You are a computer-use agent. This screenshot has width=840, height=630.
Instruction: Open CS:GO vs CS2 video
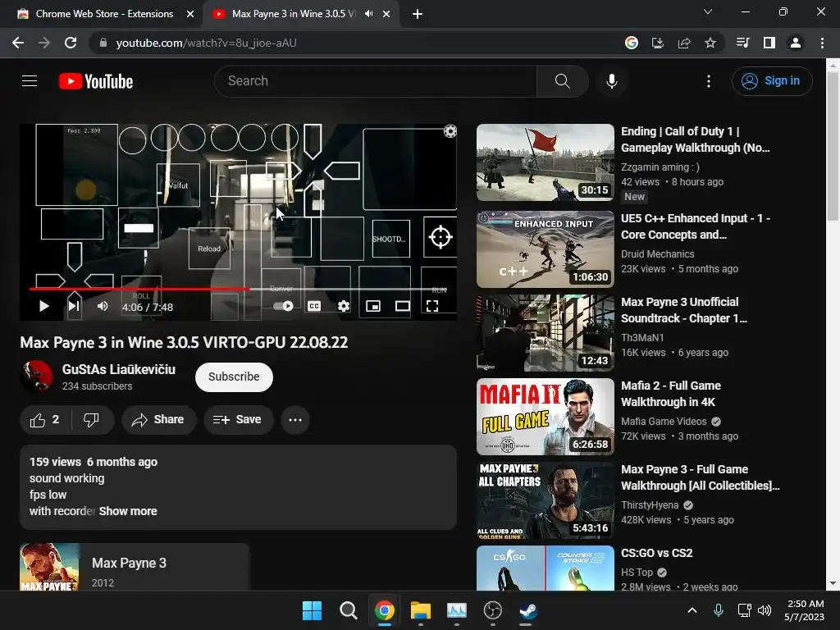[x=656, y=553]
